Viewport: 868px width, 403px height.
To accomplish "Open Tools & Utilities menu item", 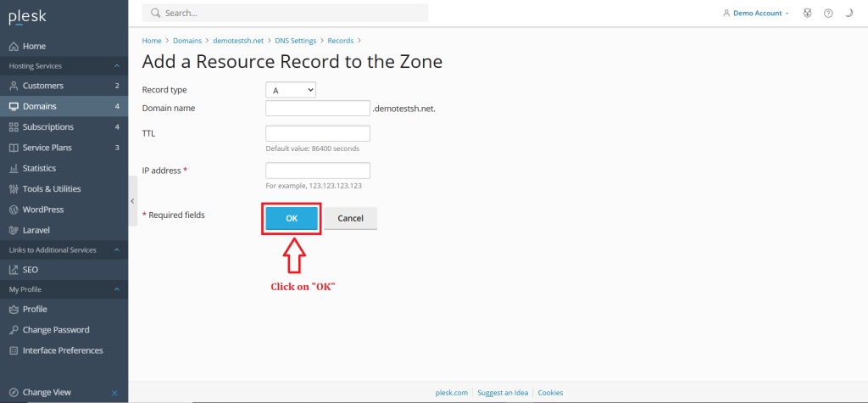I will coord(64,189).
